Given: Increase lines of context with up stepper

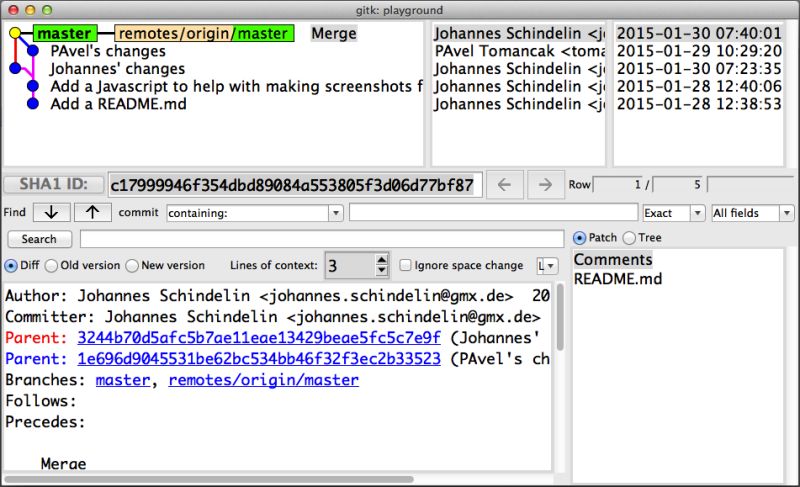Looking at the screenshot, I should point(381,260).
